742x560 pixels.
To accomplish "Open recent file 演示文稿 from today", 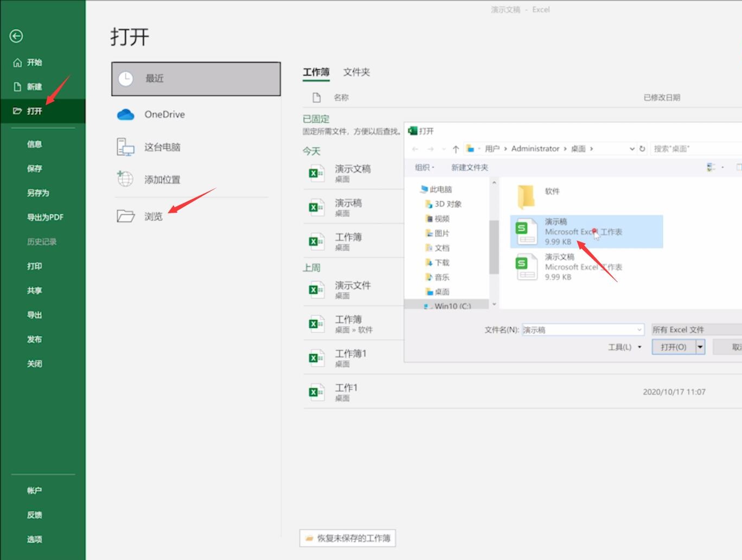I will (x=353, y=173).
